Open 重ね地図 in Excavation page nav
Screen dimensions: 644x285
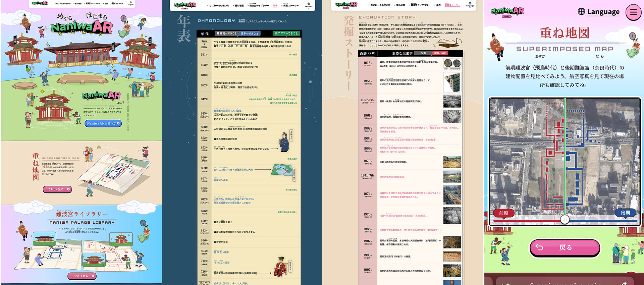coord(400,6)
